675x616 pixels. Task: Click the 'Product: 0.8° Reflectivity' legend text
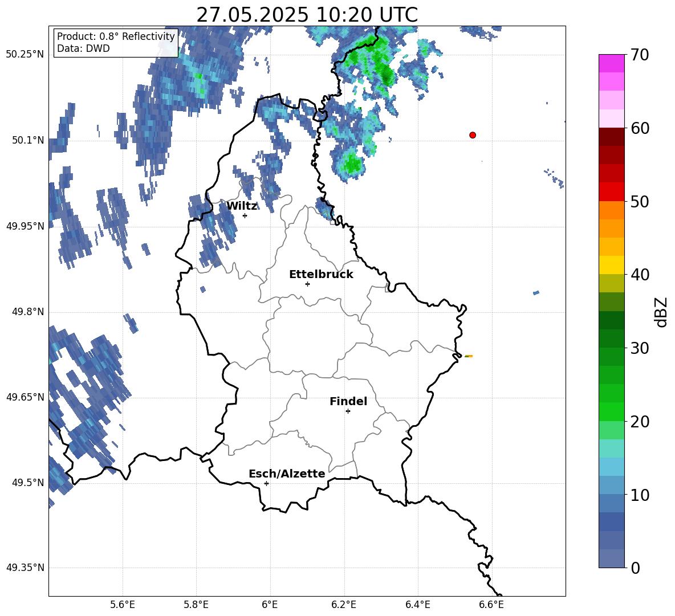click(x=116, y=36)
